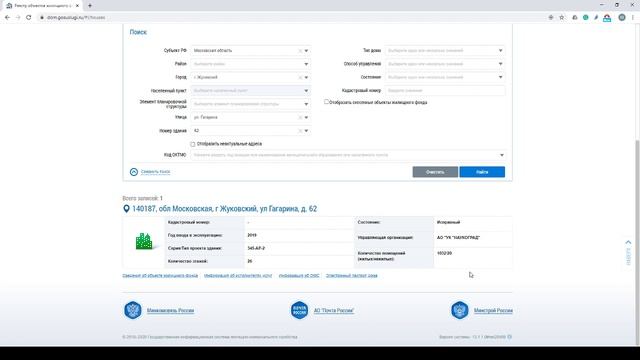640x360 pixels.
Task: Click the map pin icon near address
Action: [x=126, y=209]
